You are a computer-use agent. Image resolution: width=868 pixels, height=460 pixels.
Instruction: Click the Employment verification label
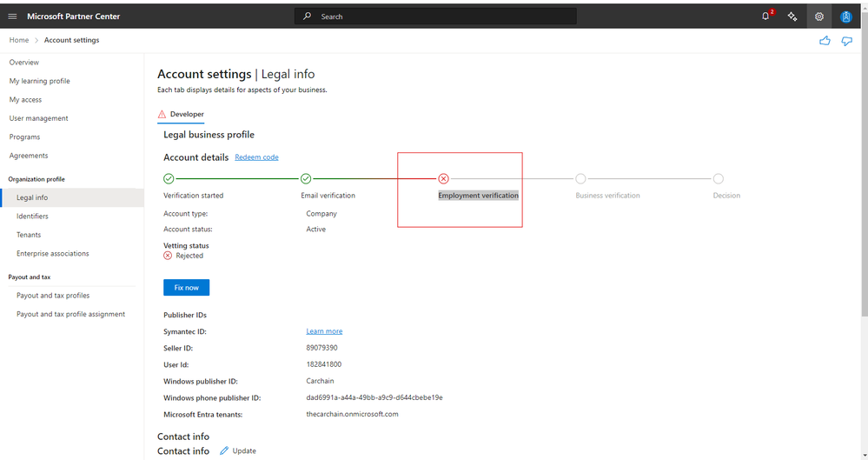coord(478,195)
